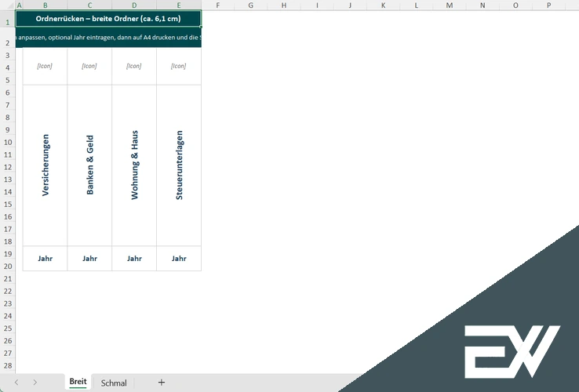579x392 pixels.
Task: Select column F header
Action: 218,5
